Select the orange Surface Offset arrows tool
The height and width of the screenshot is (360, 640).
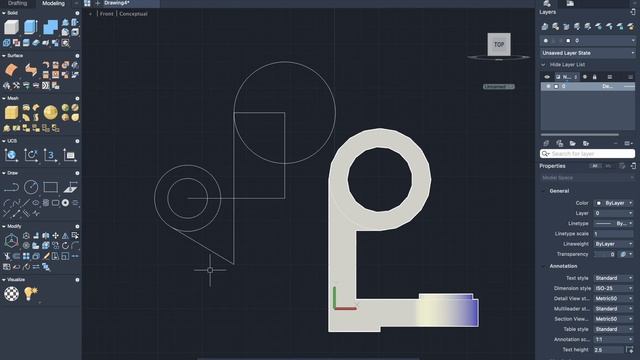31,70
